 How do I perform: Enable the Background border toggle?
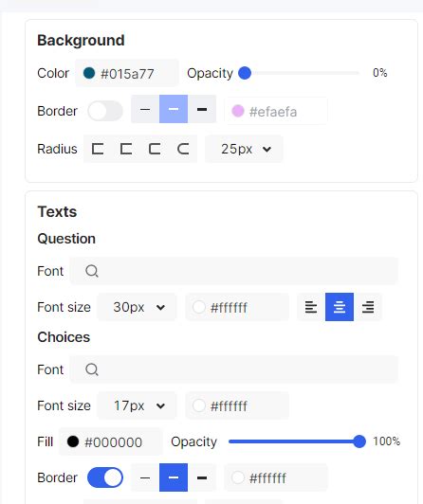coord(105,111)
